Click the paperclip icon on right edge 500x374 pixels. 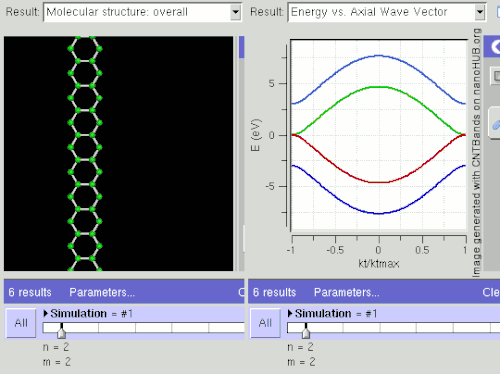tap(496, 124)
